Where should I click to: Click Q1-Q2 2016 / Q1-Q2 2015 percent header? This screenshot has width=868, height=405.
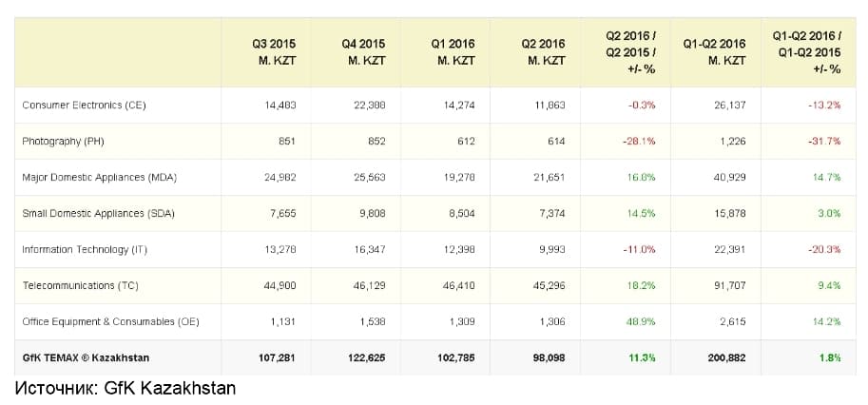pyautogui.click(x=807, y=52)
